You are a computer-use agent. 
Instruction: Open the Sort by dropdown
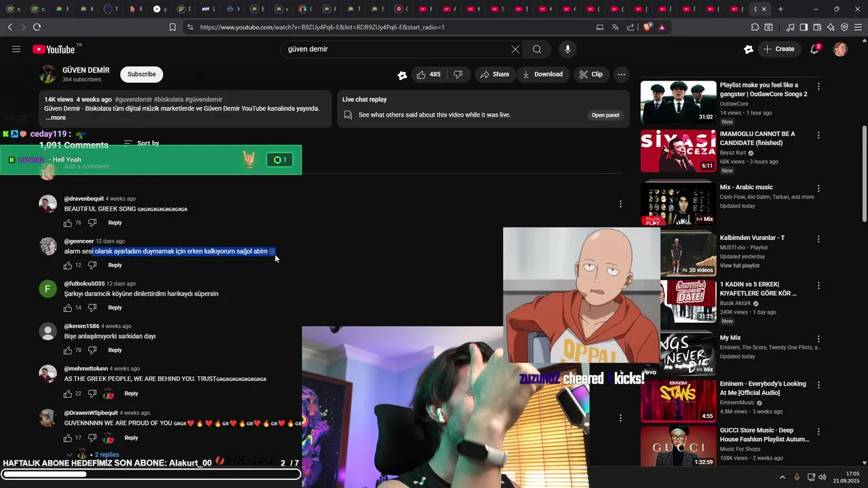142,143
